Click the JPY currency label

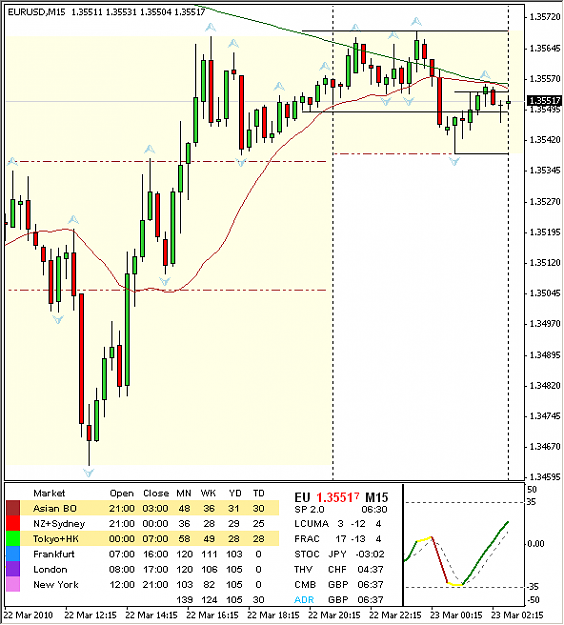(337, 554)
